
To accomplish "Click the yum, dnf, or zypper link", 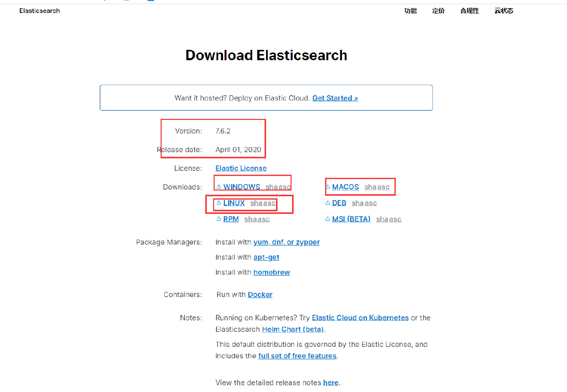I will tap(286, 242).
